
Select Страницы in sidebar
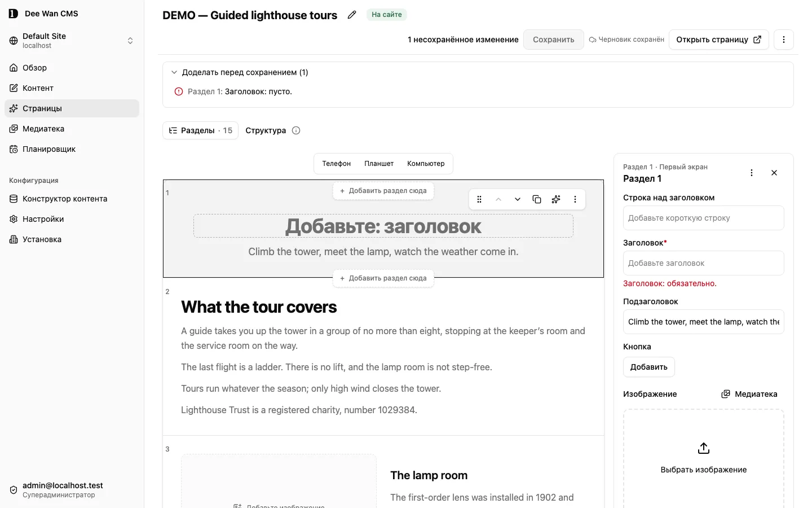click(72, 108)
